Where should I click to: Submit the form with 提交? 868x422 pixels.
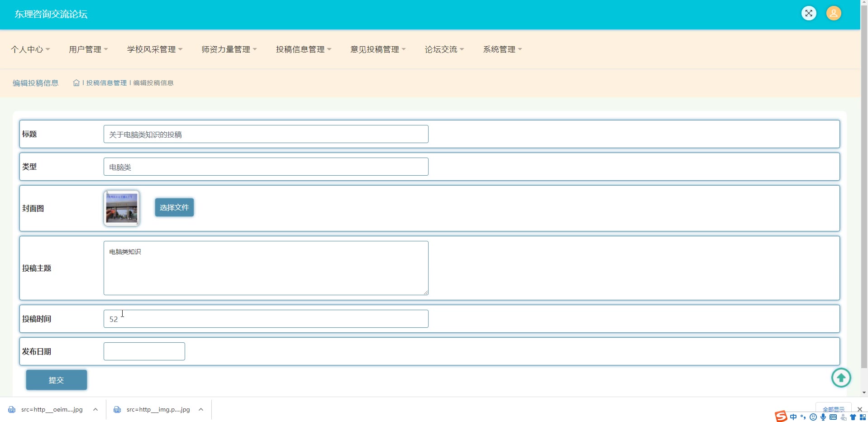(x=57, y=380)
